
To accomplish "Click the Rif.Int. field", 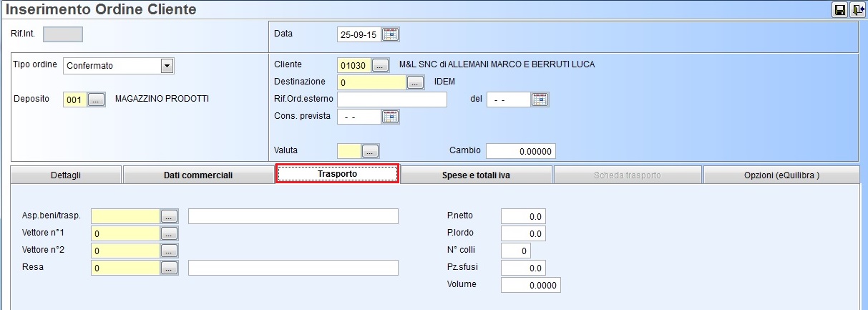I will pos(63,34).
